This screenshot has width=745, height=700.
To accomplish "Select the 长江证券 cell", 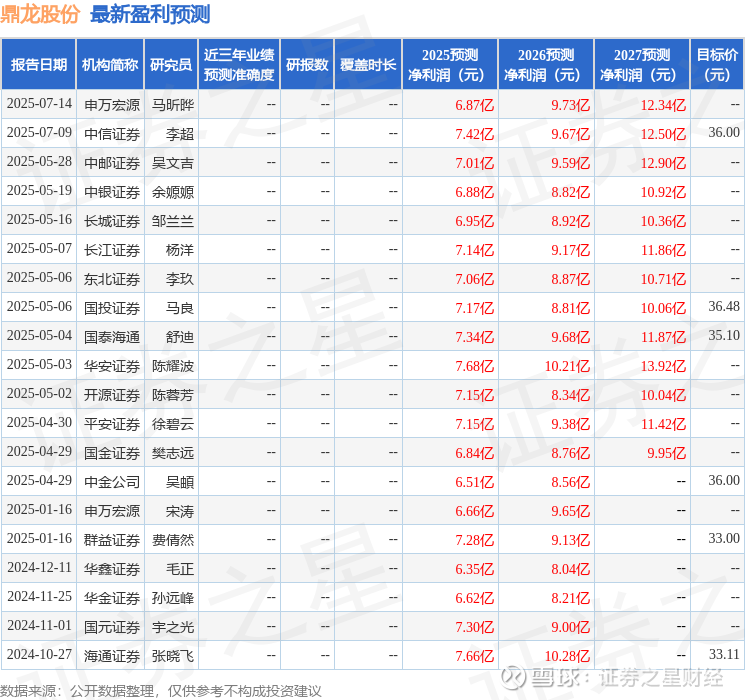I will [112, 250].
